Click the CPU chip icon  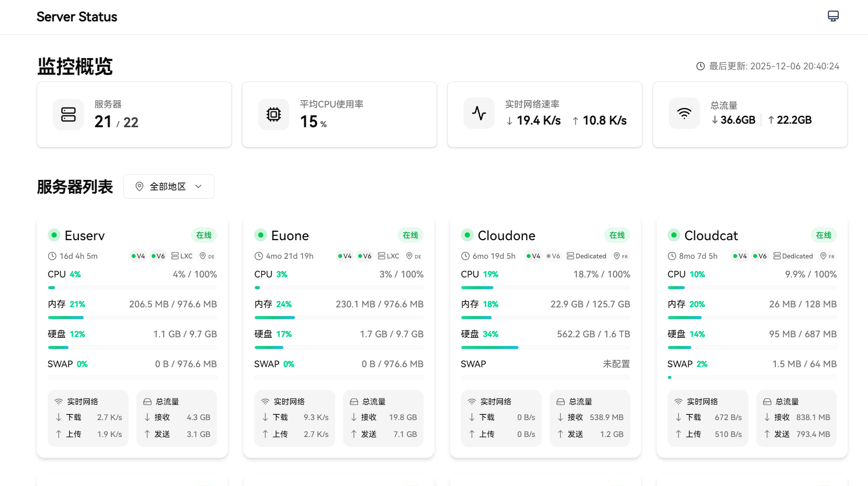pyautogui.click(x=274, y=114)
